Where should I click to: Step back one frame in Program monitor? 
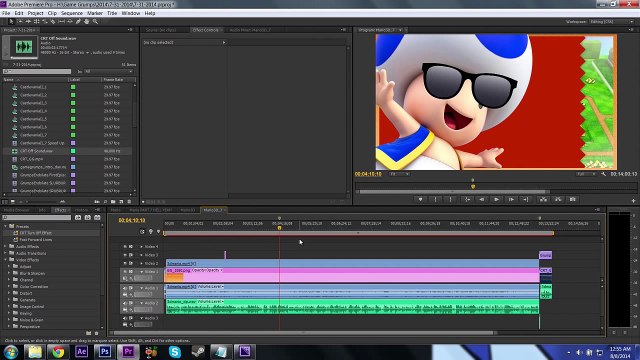[482, 200]
